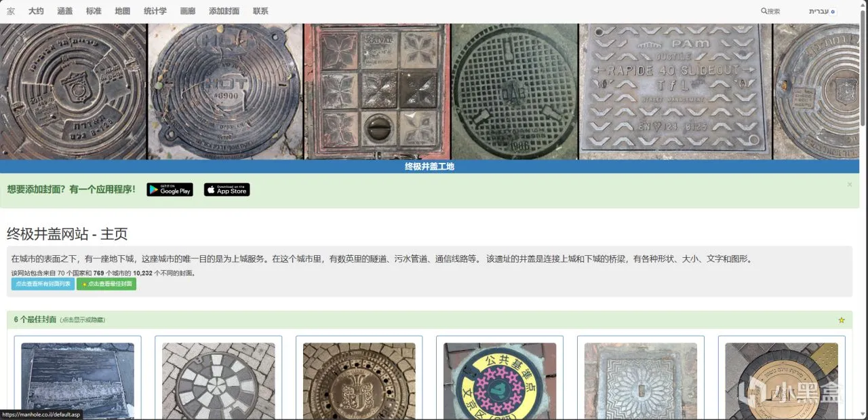Open the 公共基准点 yellow cover thumbnail
Image resolution: width=868 pixels, height=420 pixels.
tap(500, 381)
